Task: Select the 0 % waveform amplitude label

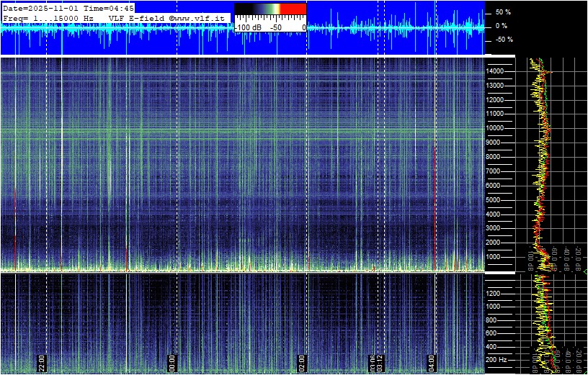Action: tap(502, 26)
